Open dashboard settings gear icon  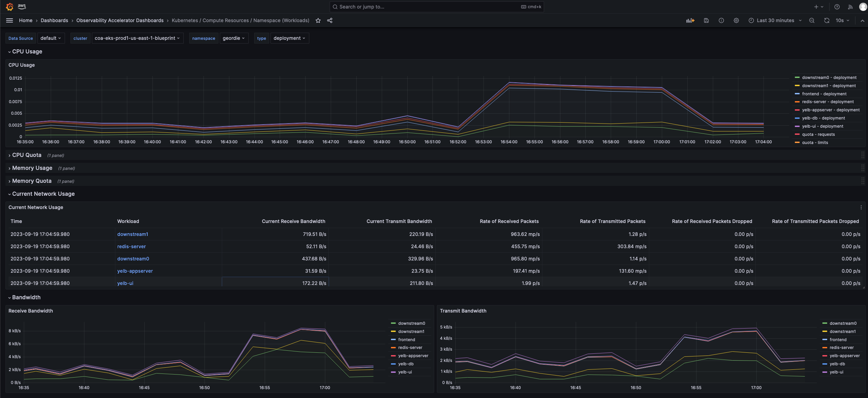pyautogui.click(x=736, y=20)
